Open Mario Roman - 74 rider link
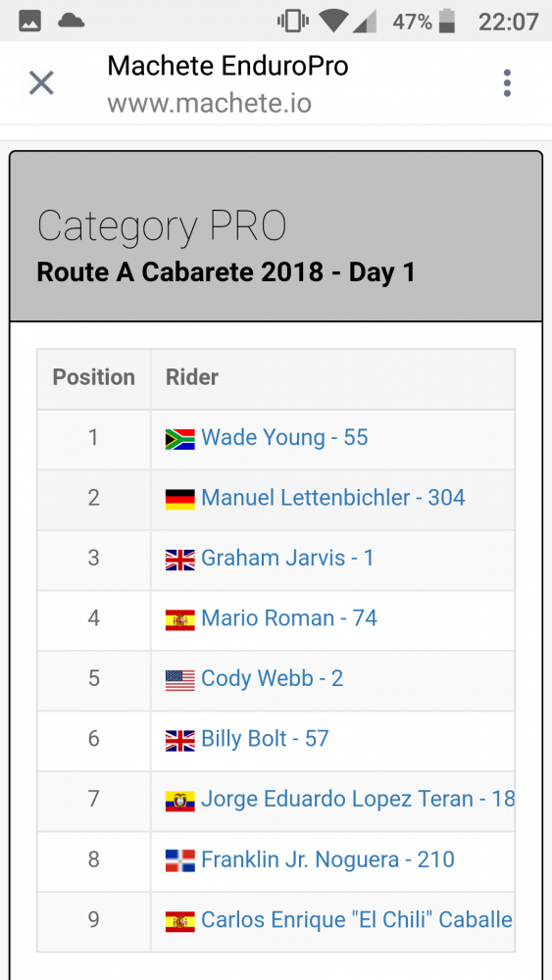 pos(289,618)
